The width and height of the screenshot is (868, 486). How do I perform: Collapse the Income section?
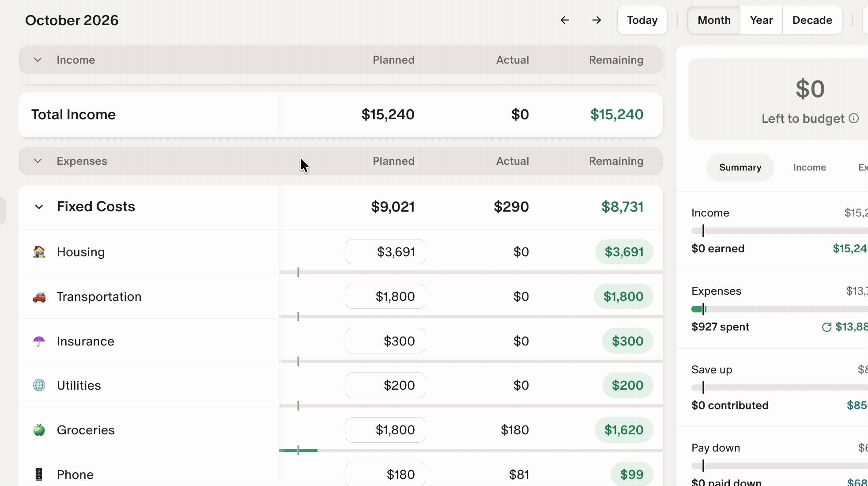point(38,60)
